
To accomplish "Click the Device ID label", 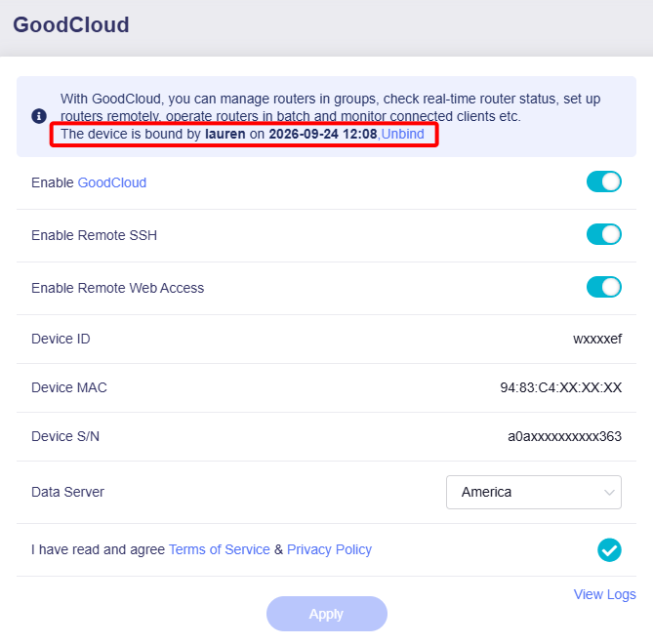I will pyautogui.click(x=61, y=339).
